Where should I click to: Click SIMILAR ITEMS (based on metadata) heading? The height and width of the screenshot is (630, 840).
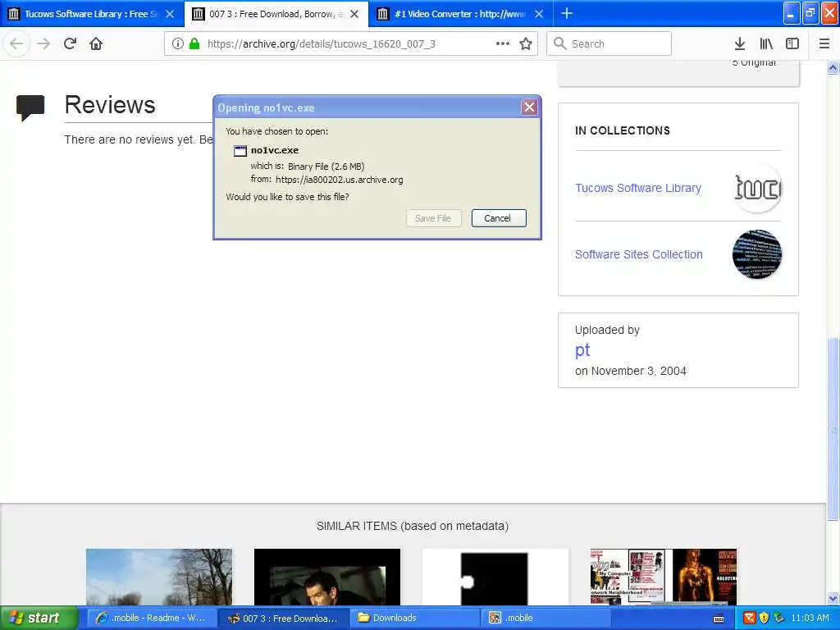point(413,526)
